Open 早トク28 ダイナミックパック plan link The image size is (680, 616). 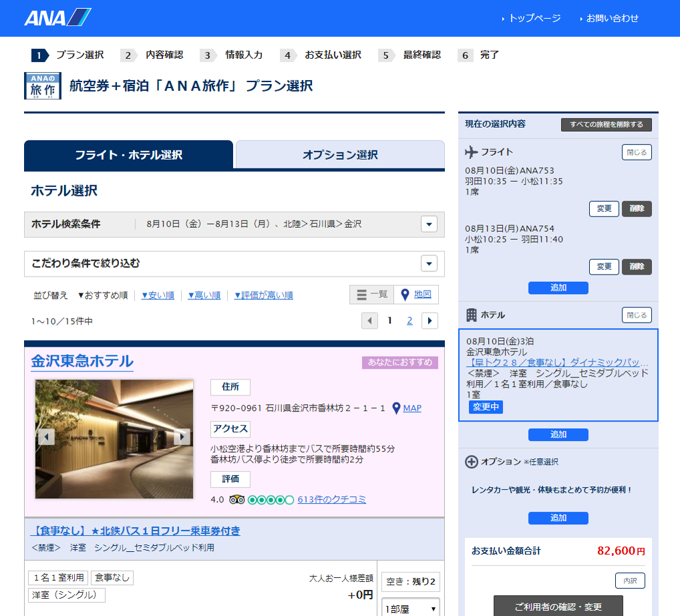[557, 362]
